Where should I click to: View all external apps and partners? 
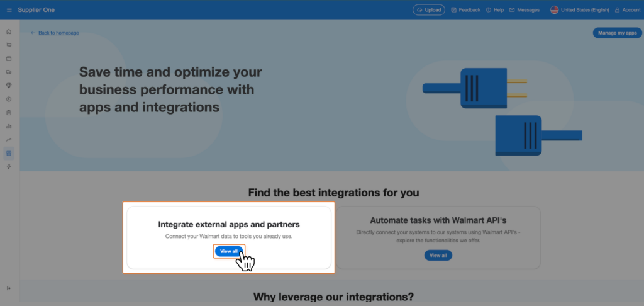click(229, 251)
